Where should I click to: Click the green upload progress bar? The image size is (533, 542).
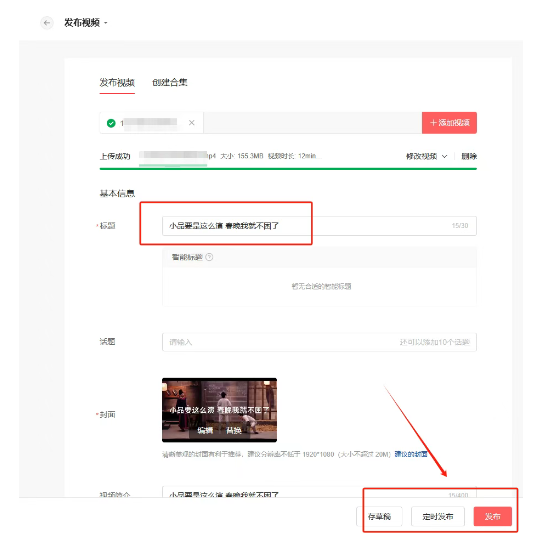[288, 169]
